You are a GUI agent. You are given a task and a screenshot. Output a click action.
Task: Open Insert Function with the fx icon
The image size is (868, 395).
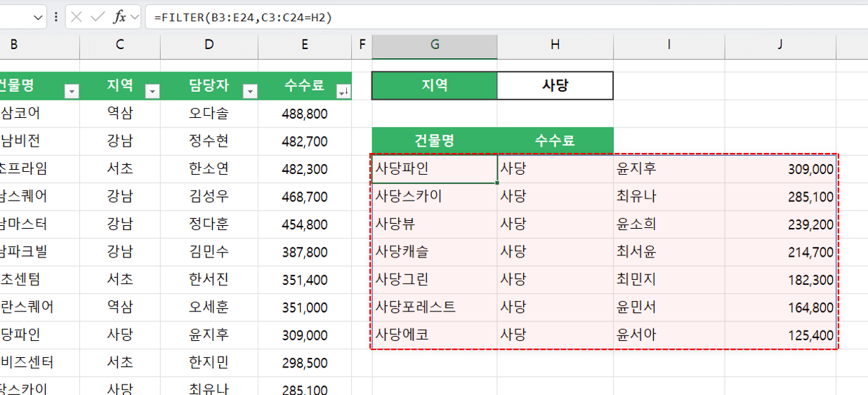[x=119, y=18]
